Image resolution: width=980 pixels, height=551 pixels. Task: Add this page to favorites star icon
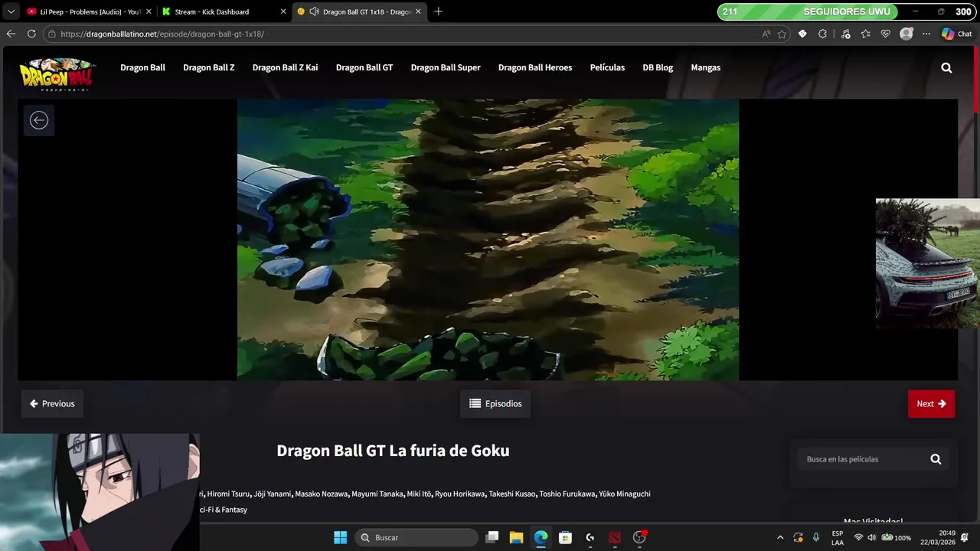point(782,34)
